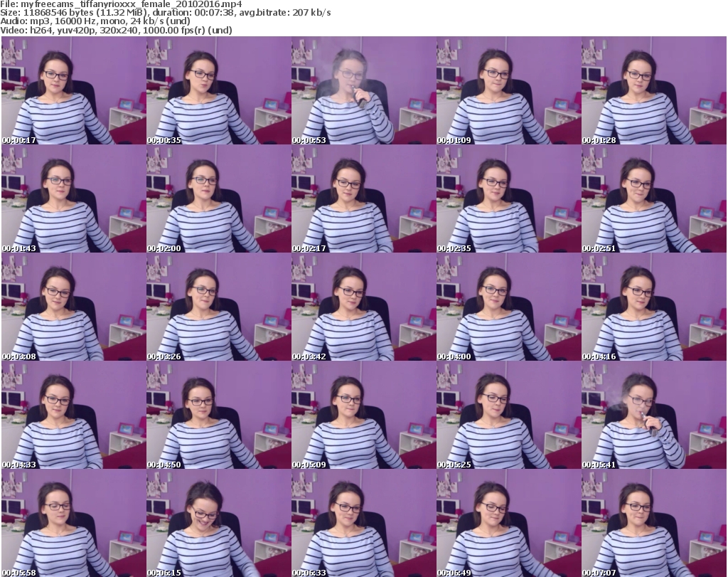Select the frame at 00:01:09

tap(508, 90)
